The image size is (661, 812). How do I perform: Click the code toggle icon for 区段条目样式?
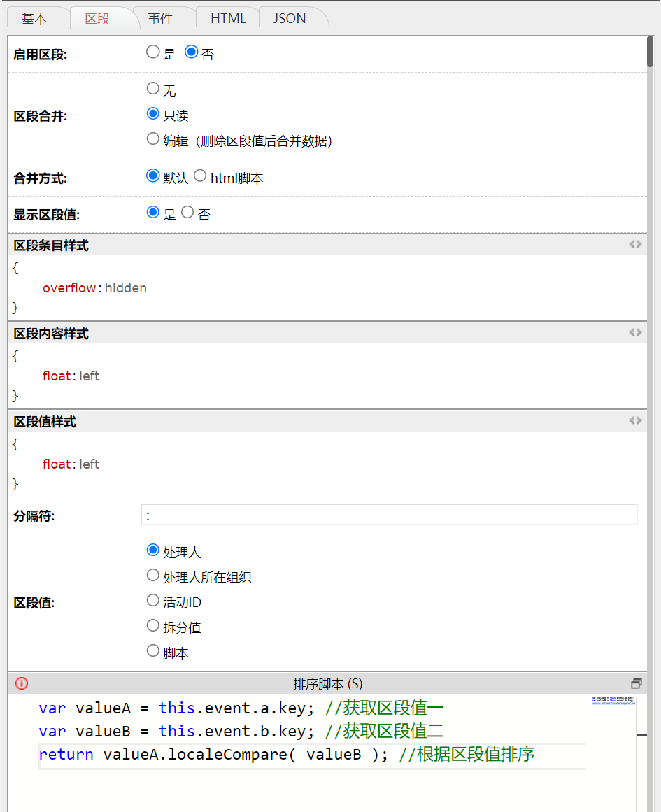point(634,245)
